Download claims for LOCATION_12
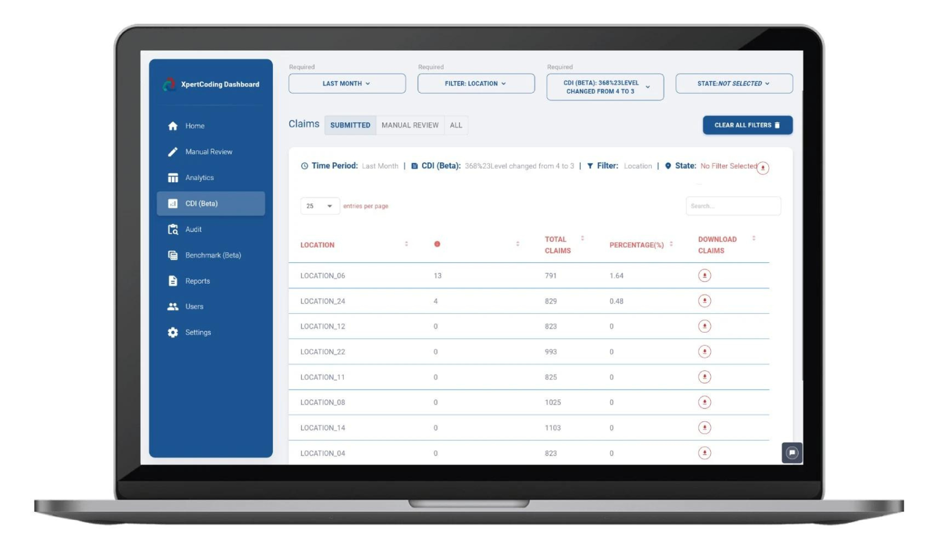 point(705,326)
